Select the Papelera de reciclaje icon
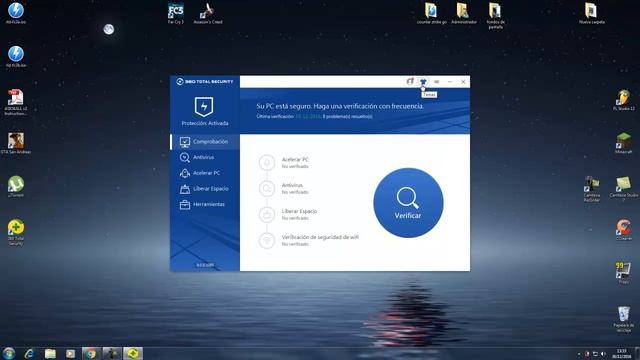Screen dimensions: 640x360 click(624, 319)
